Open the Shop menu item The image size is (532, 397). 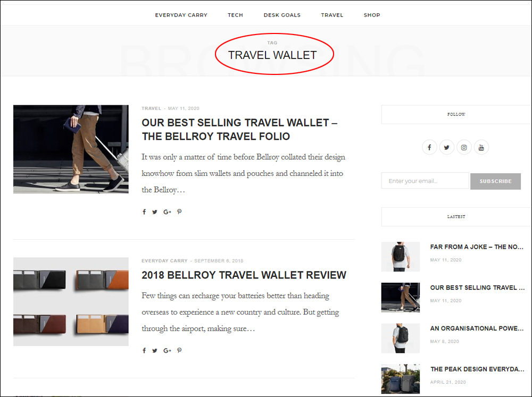[372, 15]
